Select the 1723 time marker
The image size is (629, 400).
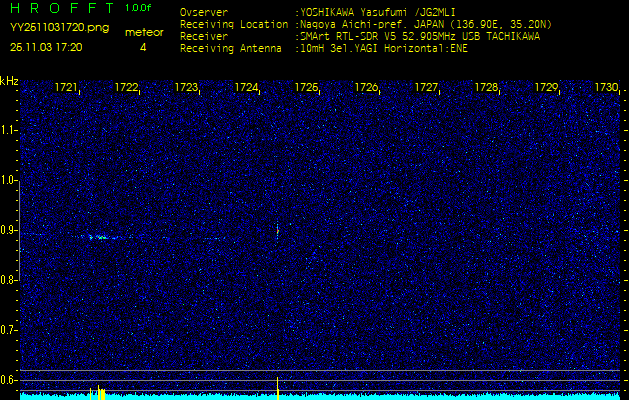[187, 88]
